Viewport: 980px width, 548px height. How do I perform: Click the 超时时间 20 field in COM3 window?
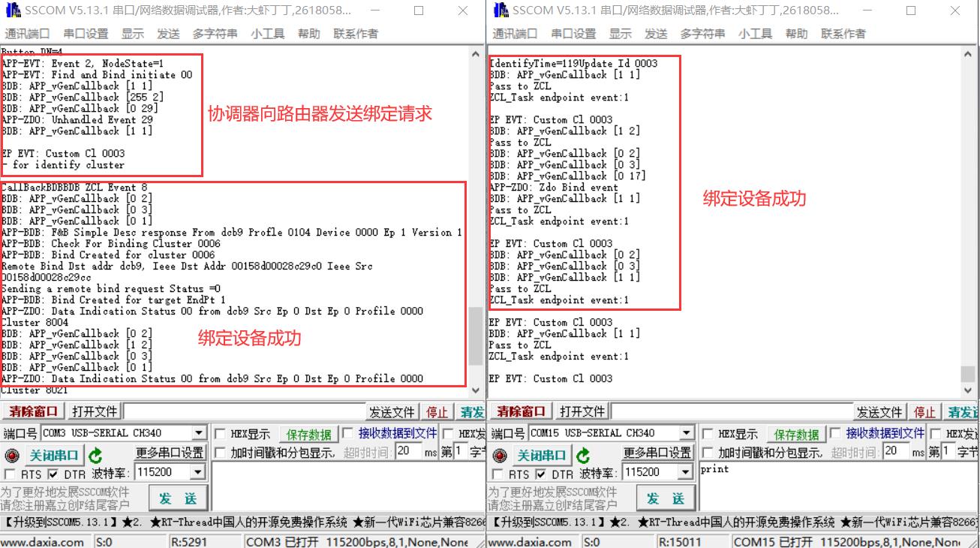408,451
